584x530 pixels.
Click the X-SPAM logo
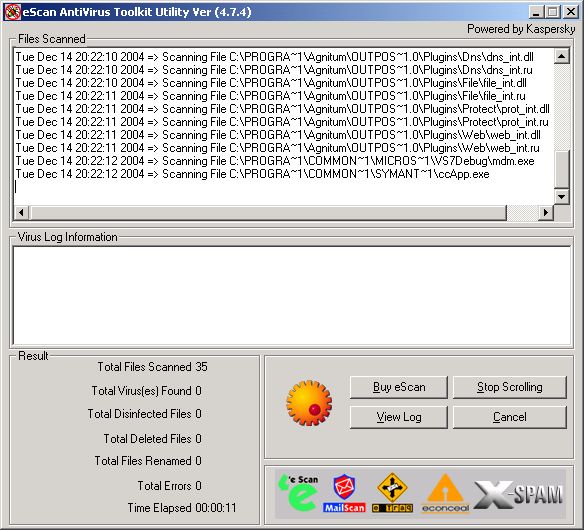[518, 494]
